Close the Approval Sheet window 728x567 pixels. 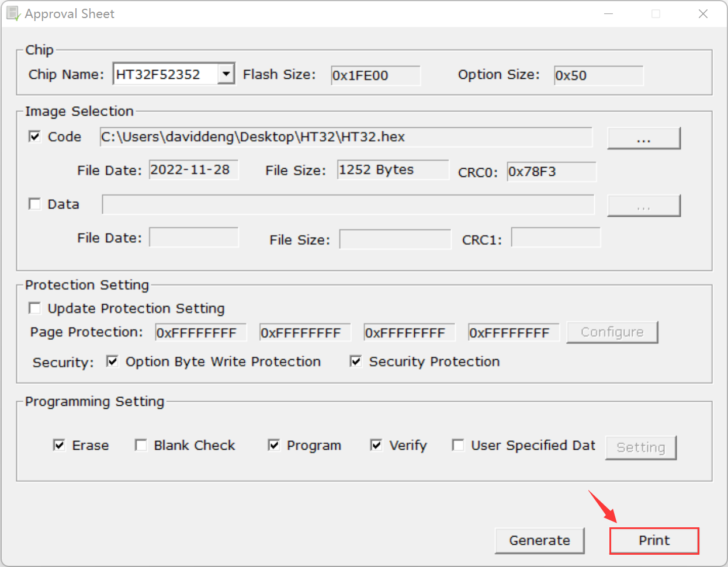703,13
